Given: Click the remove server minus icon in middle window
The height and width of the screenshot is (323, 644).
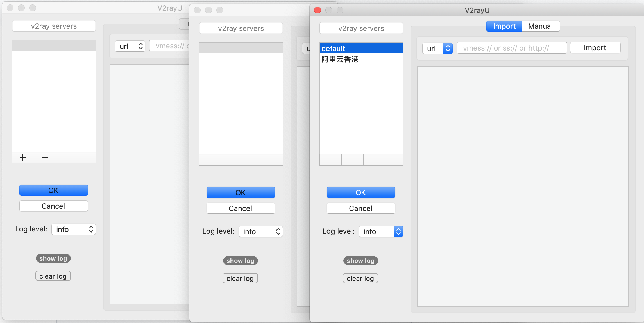Looking at the screenshot, I should (x=232, y=160).
